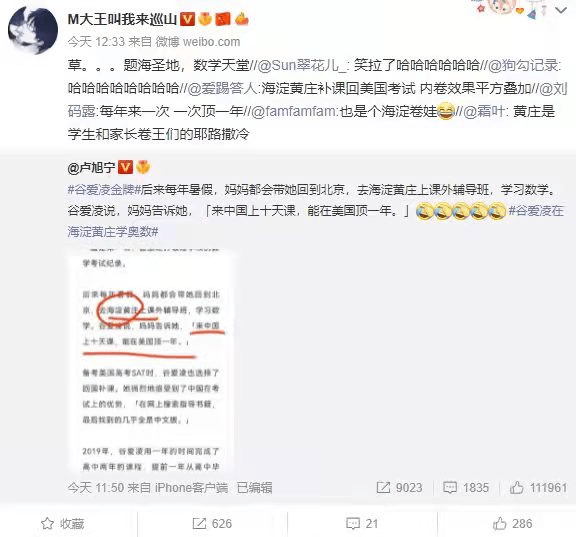
Task: Enlarge the attached article screenshot image
Action: point(151,360)
